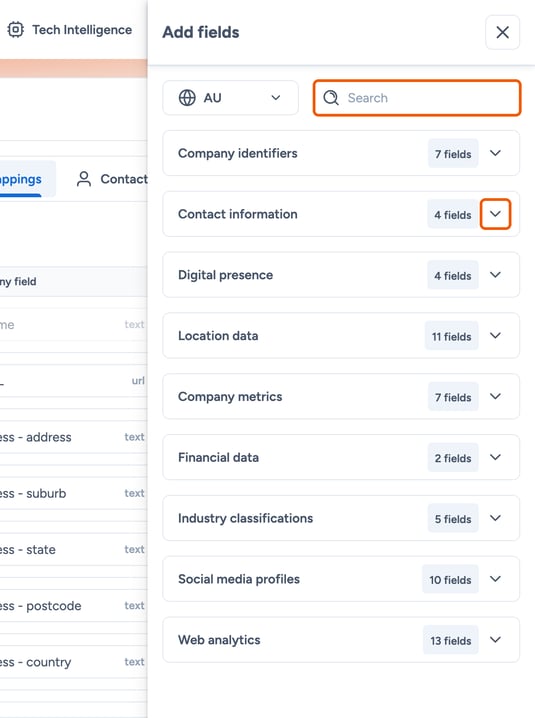Click the suburb row in background table
The width and height of the screenshot is (535, 718).
point(72,494)
